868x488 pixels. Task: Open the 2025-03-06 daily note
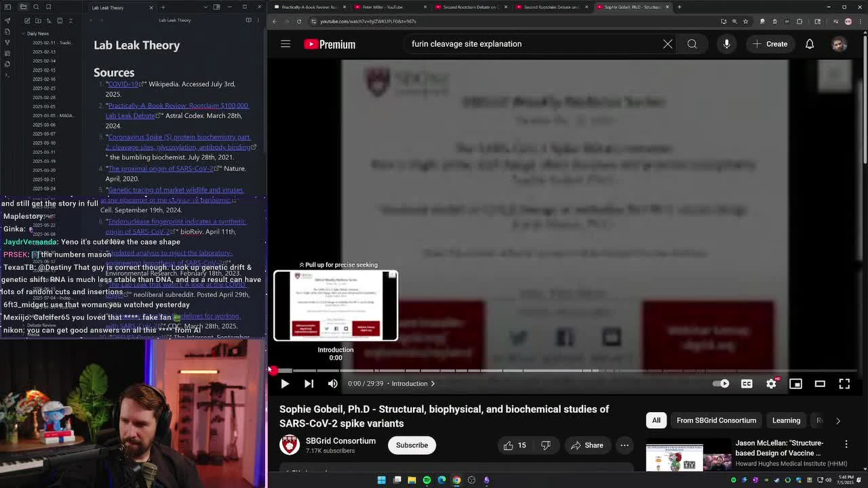pyautogui.click(x=44, y=125)
